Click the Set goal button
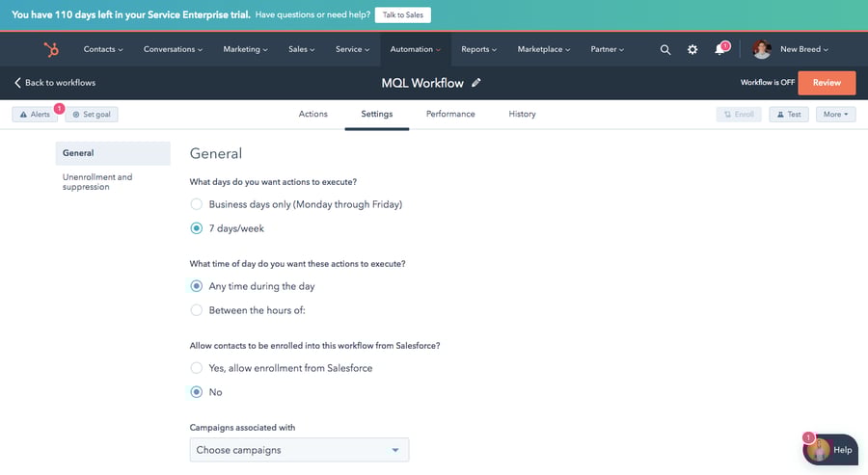 92,115
